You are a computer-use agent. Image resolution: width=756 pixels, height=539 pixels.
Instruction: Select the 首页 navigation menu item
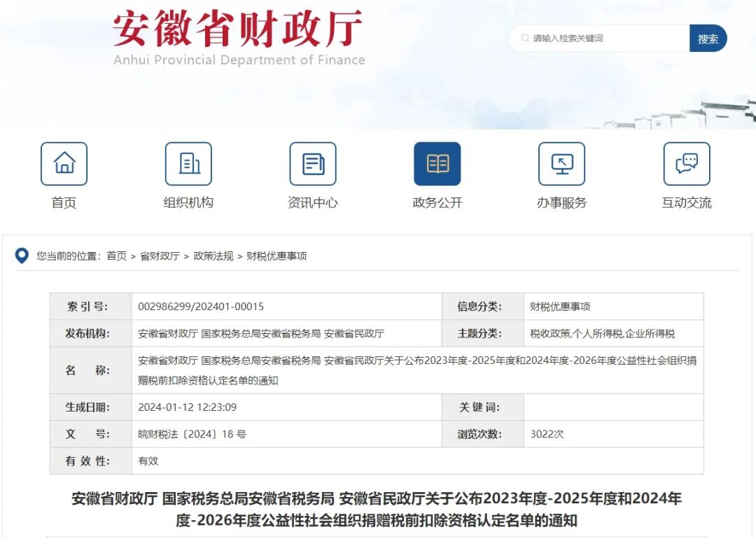pos(64,203)
